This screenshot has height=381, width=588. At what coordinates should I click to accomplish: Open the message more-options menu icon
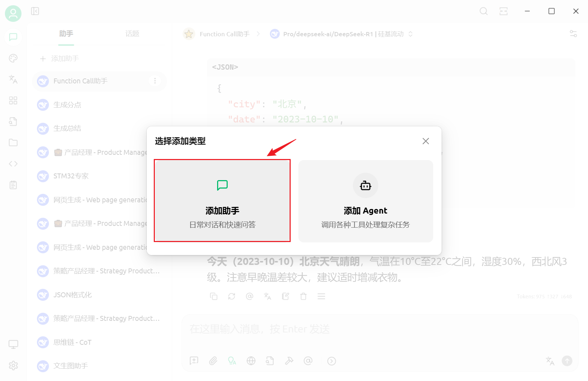pyautogui.click(x=321, y=296)
